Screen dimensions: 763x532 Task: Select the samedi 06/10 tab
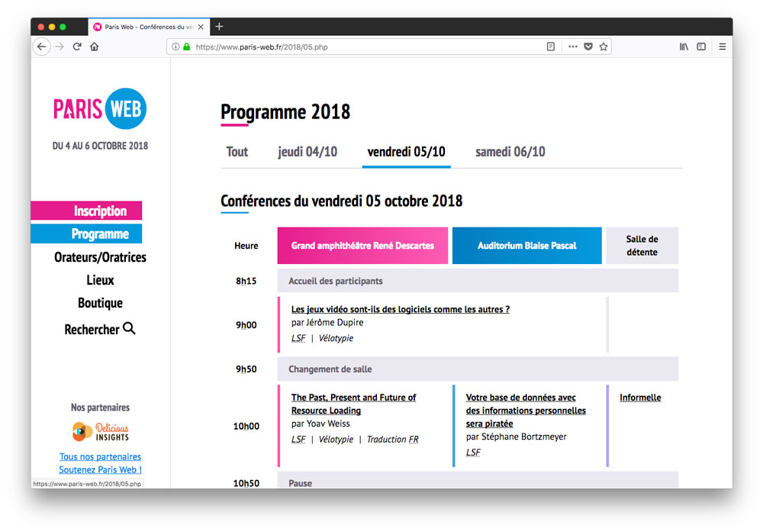[x=510, y=152]
